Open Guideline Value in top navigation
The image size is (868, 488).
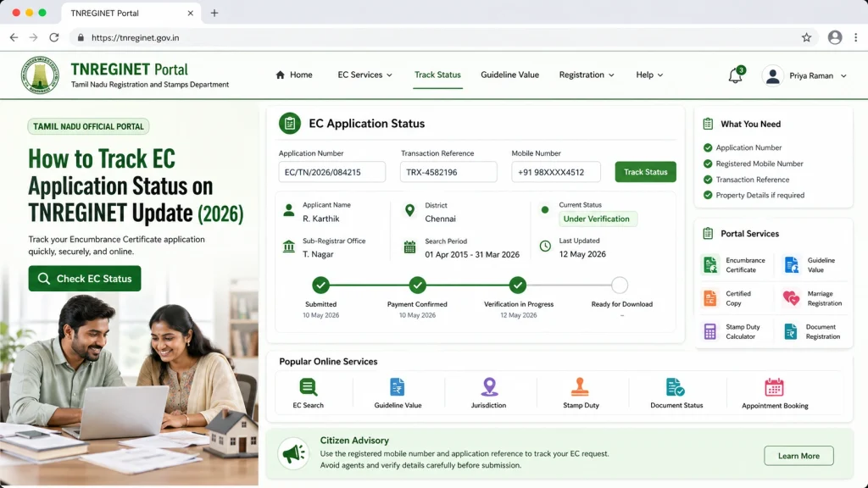point(509,75)
